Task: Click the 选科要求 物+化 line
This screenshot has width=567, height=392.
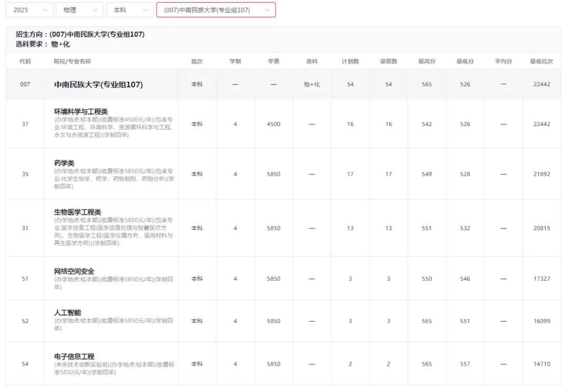Action: click(x=43, y=44)
